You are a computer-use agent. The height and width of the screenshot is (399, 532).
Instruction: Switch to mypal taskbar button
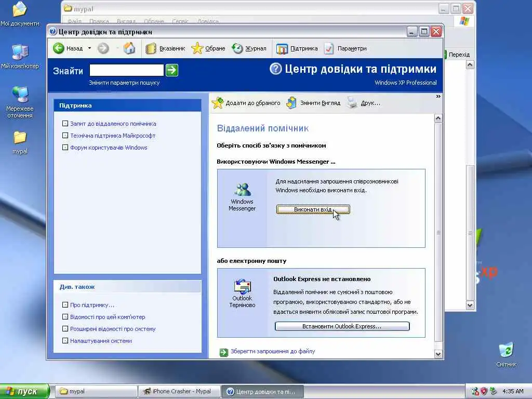pyautogui.click(x=96, y=391)
